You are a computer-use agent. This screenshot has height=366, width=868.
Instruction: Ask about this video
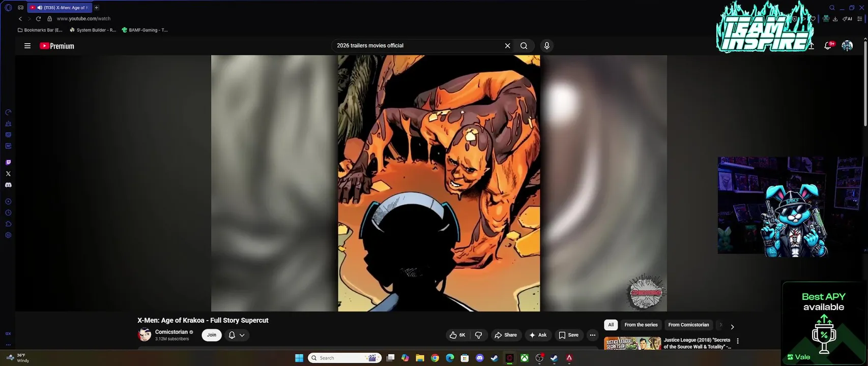(x=538, y=335)
